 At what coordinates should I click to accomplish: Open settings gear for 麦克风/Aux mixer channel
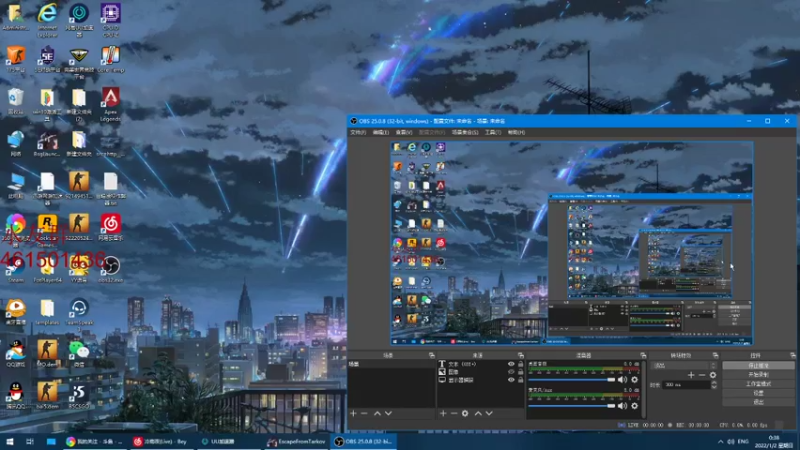click(635, 406)
